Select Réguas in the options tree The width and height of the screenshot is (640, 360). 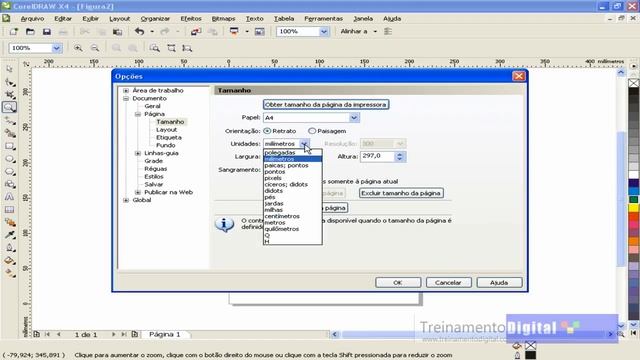point(156,169)
